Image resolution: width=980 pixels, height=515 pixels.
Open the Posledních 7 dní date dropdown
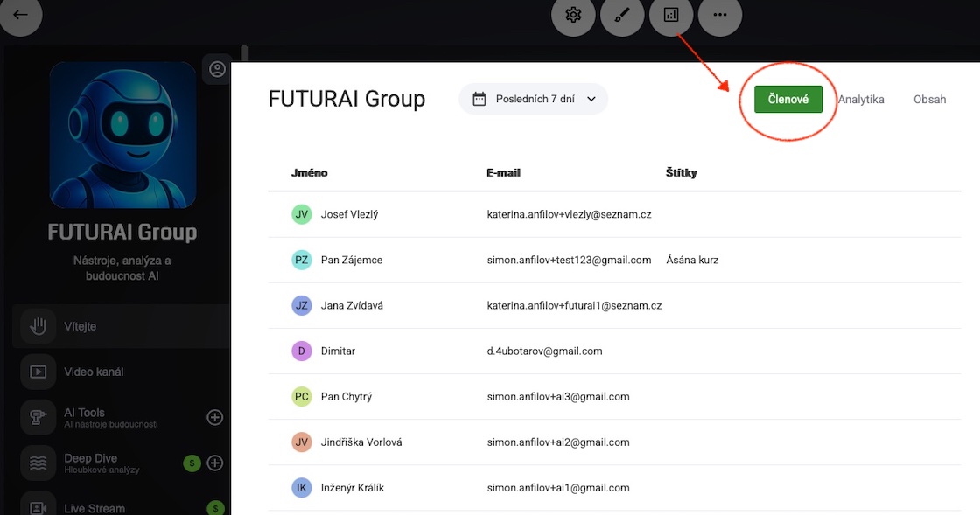click(533, 99)
